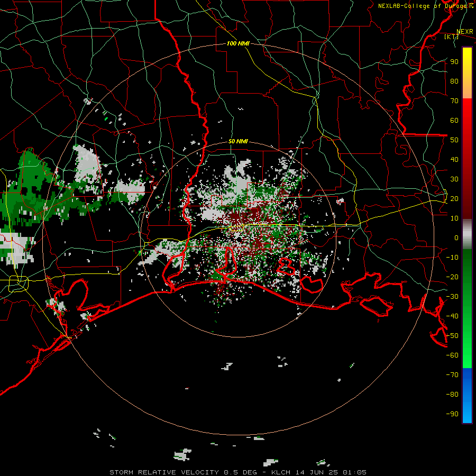Viewport: 476px width, 476px height.
Task: Select the 20 value on velocity scale
Action: 454,198
